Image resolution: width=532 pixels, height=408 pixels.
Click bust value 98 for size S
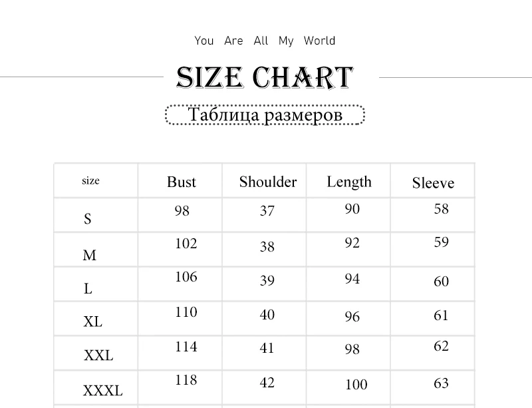(182, 210)
